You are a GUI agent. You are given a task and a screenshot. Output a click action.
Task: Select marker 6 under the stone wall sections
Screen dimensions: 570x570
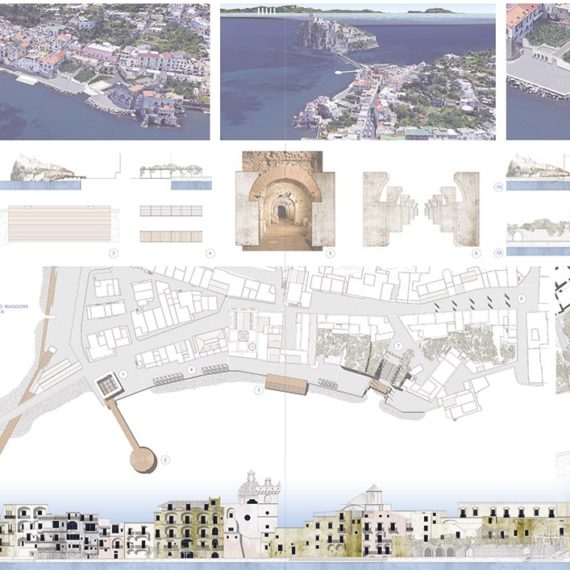[x=476, y=253]
